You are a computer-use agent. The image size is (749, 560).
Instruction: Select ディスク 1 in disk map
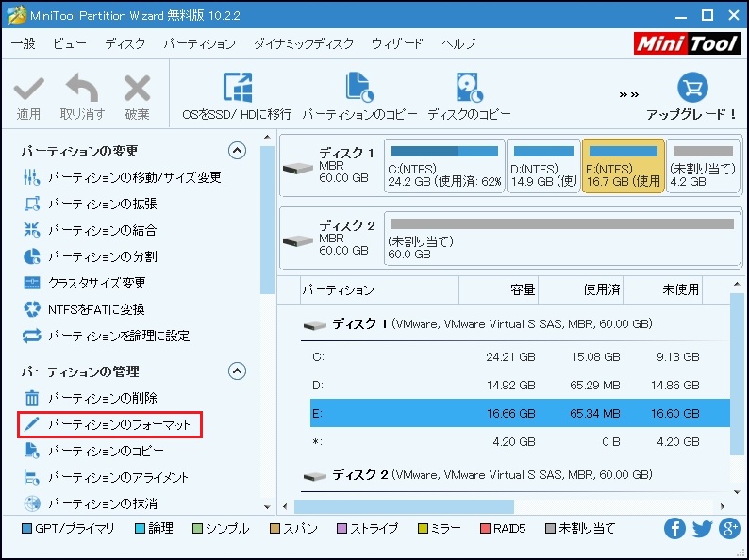(331, 166)
